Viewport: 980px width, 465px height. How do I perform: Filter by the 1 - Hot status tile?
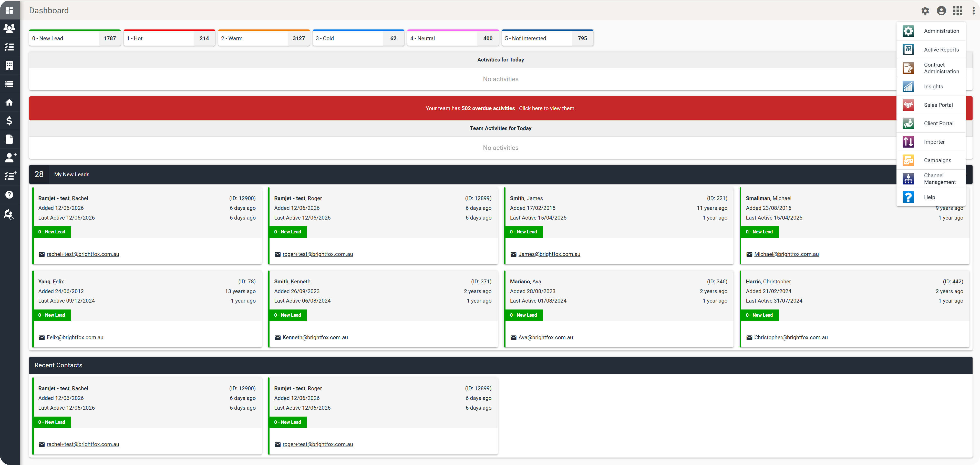tap(169, 38)
